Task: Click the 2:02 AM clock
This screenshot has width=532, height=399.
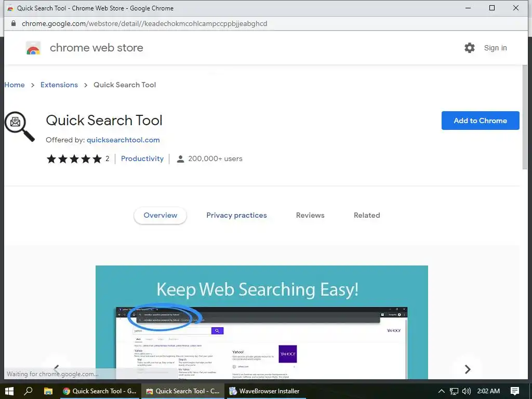Action: point(488,391)
